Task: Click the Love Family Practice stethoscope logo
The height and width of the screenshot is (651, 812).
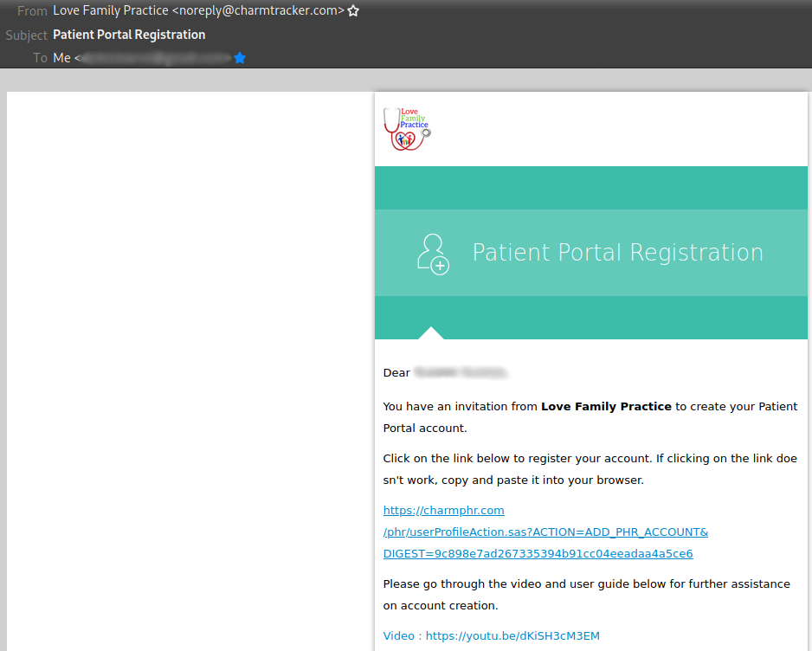Action: [x=407, y=129]
